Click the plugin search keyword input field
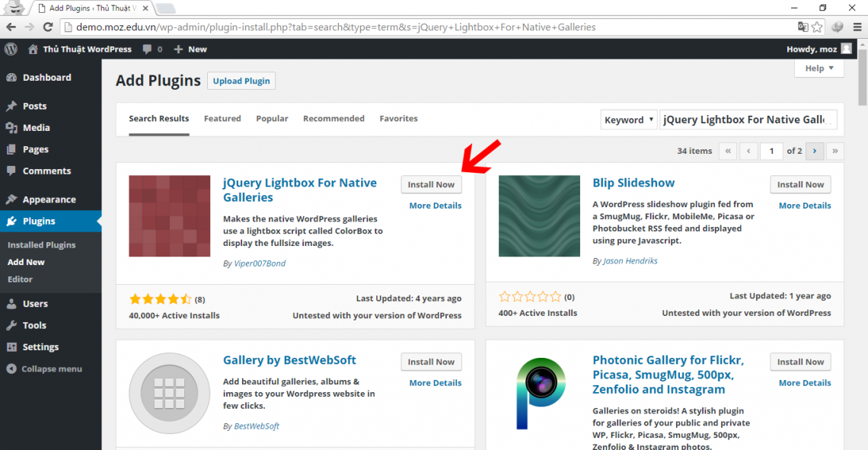The width and height of the screenshot is (868, 450). coord(748,120)
